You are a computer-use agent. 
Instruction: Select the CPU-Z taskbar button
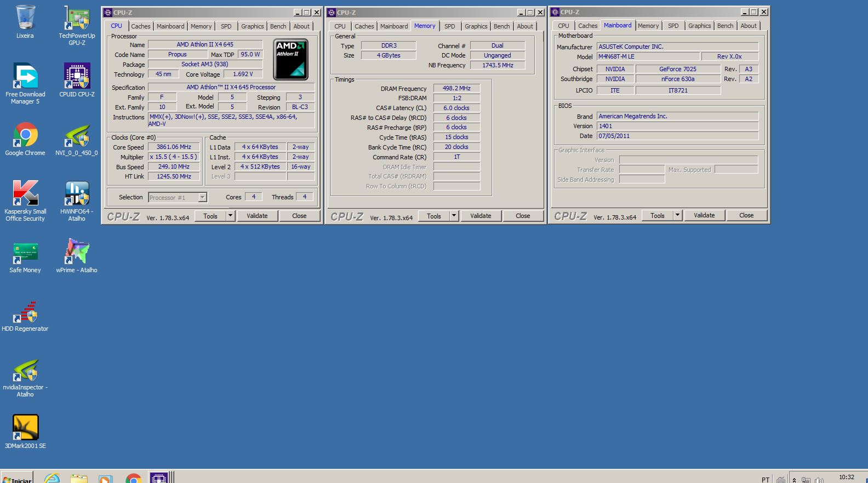click(159, 478)
